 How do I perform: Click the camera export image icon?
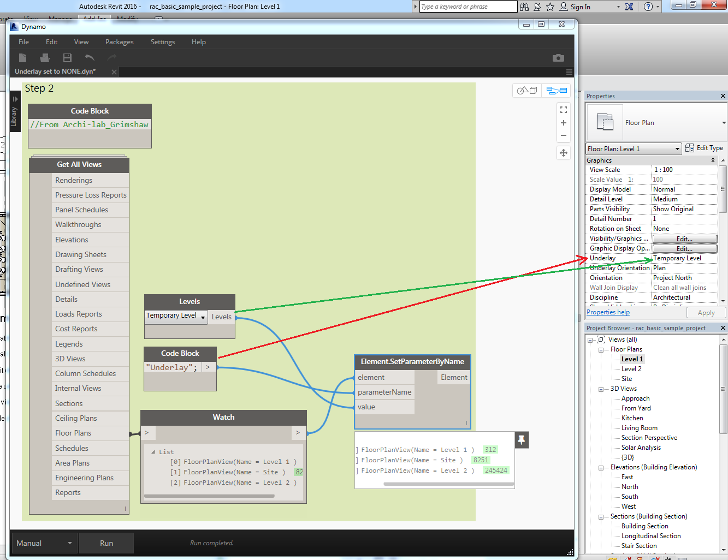(558, 58)
